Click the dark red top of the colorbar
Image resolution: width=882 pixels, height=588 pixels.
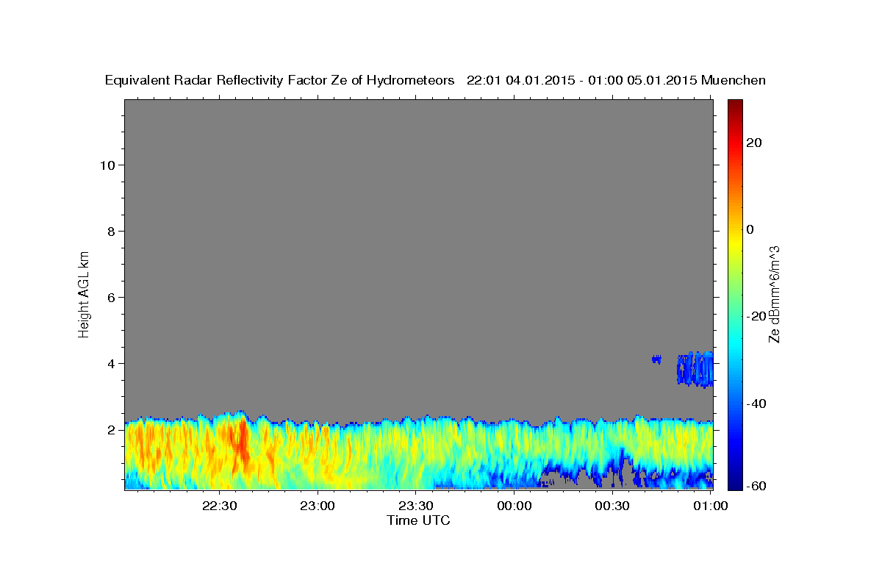(735, 107)
